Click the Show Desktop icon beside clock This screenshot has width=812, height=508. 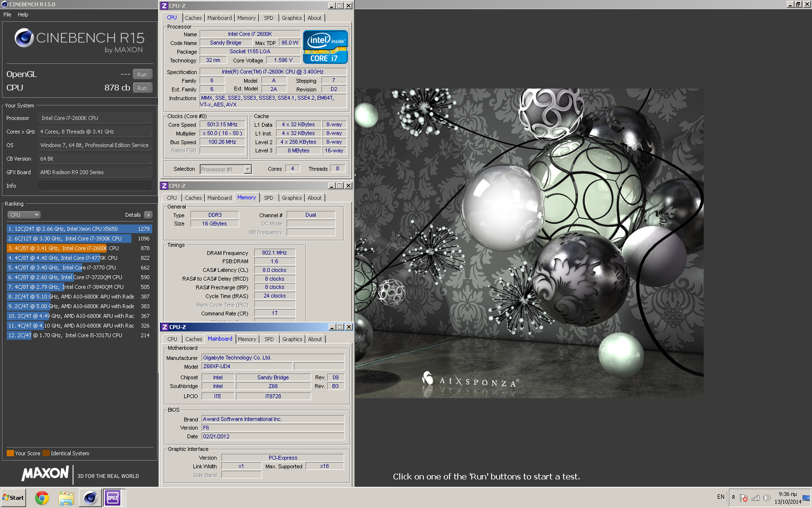pyautogui.click(x=806, y=498)
